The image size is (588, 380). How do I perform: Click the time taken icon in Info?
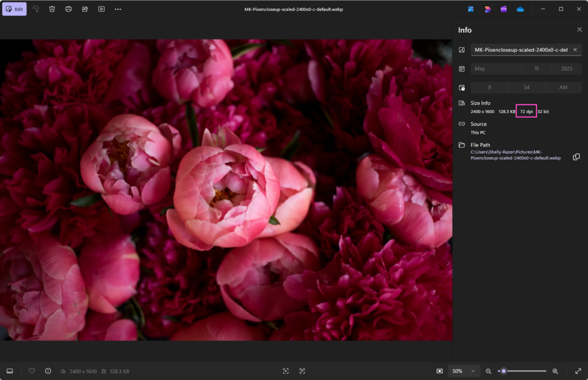point(462,88)
